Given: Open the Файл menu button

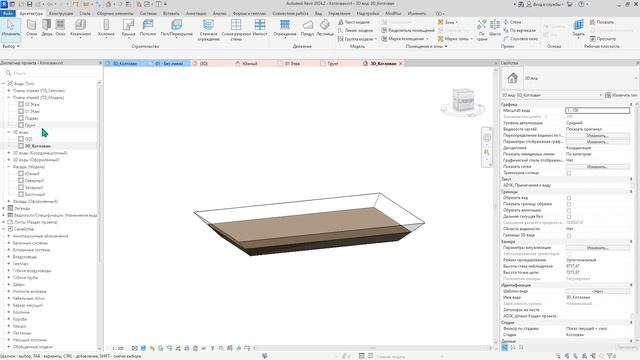Looking at the screenshot, I should tap(8, 13).
